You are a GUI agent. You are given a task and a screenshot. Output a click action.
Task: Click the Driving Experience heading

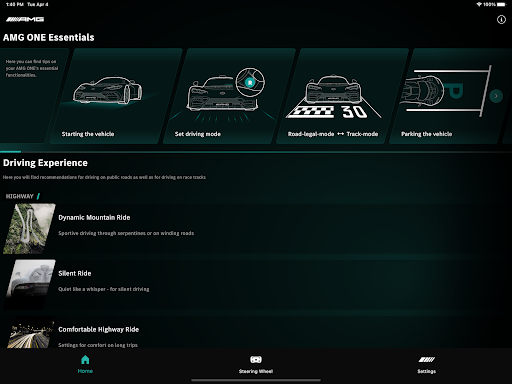pos(45,163)
